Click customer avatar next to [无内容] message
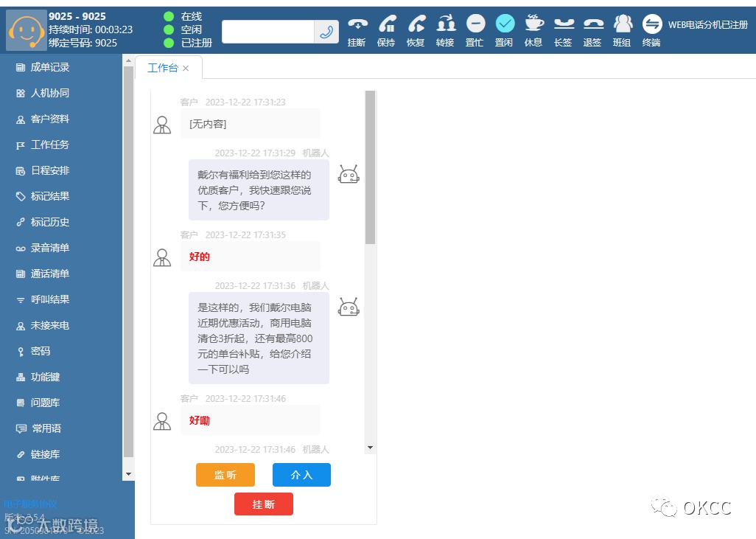The image size is (756, 539). [x=162, y=125]
